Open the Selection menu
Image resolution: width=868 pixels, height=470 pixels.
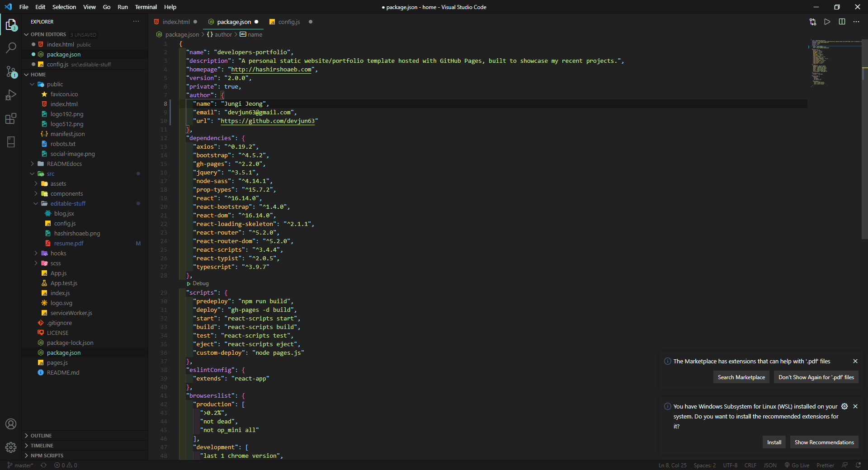(x=64, y=7)
